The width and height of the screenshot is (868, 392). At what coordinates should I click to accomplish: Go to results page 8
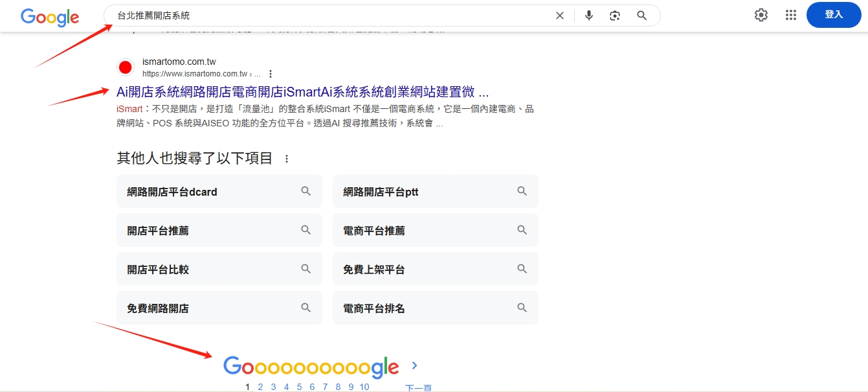click(338, 387)
